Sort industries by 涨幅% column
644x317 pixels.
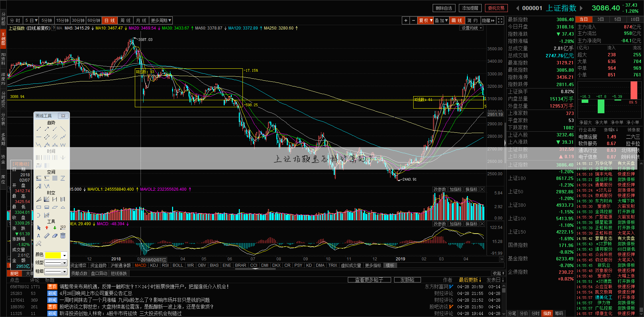pos(611,130)
